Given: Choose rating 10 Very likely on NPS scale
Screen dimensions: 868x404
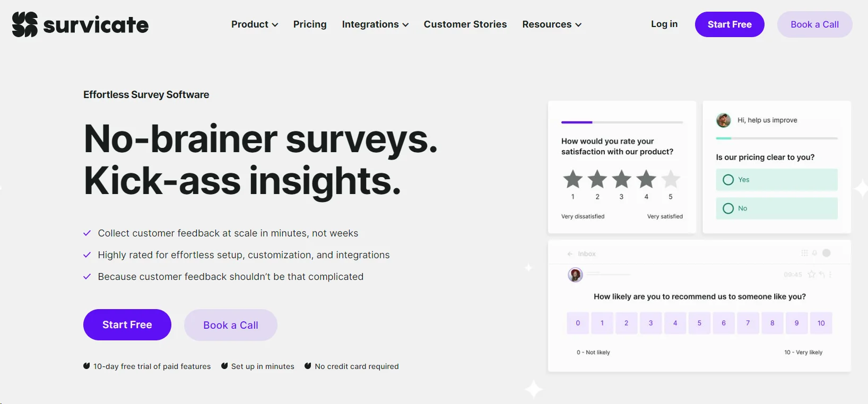Looking at the screenshot, I should 821,323.
